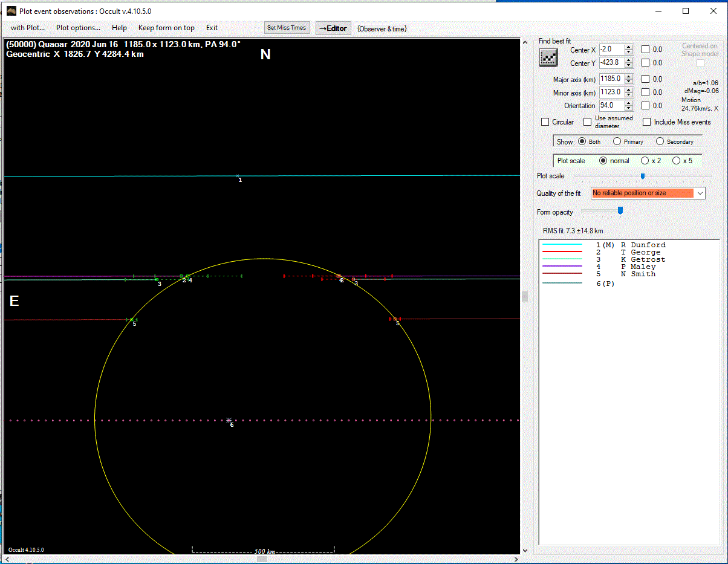This screenshot has width=728, height=564.
Task: Open the Plot options menu
Action: point(78,28)
